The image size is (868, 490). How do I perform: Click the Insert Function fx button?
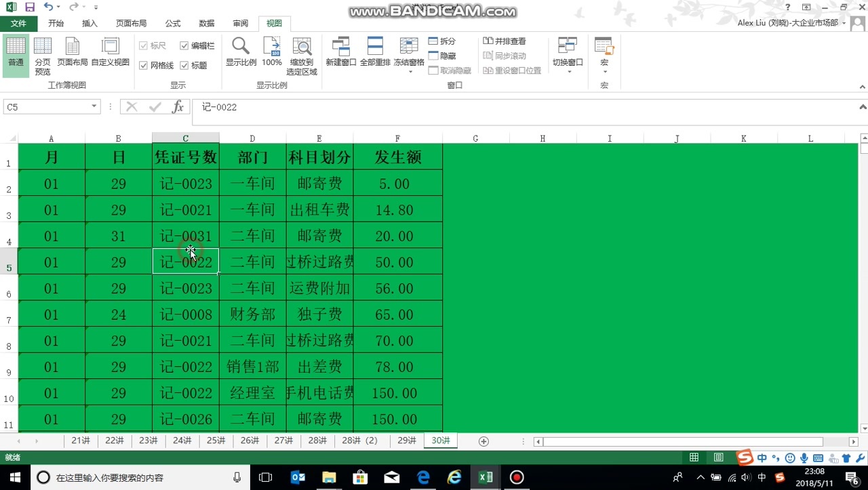178,107
